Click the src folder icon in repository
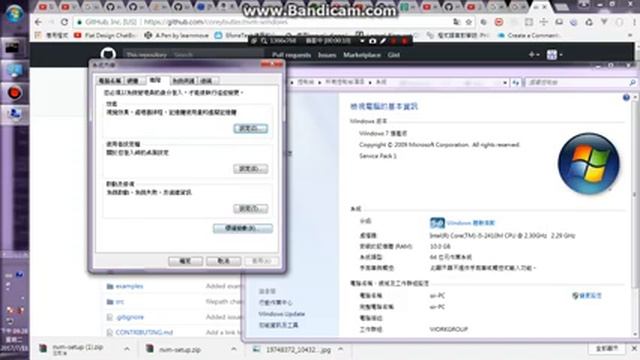 tap(110, 302)
